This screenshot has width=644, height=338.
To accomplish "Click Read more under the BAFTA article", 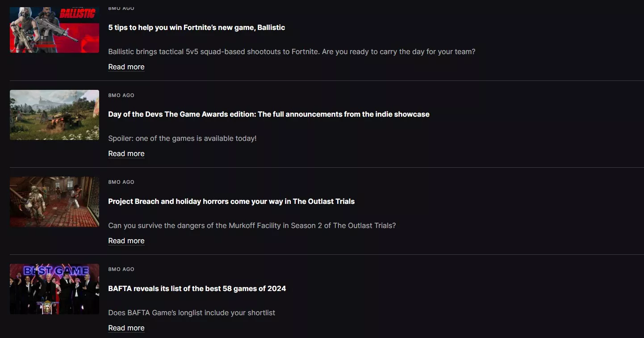I will coord(126,328).
